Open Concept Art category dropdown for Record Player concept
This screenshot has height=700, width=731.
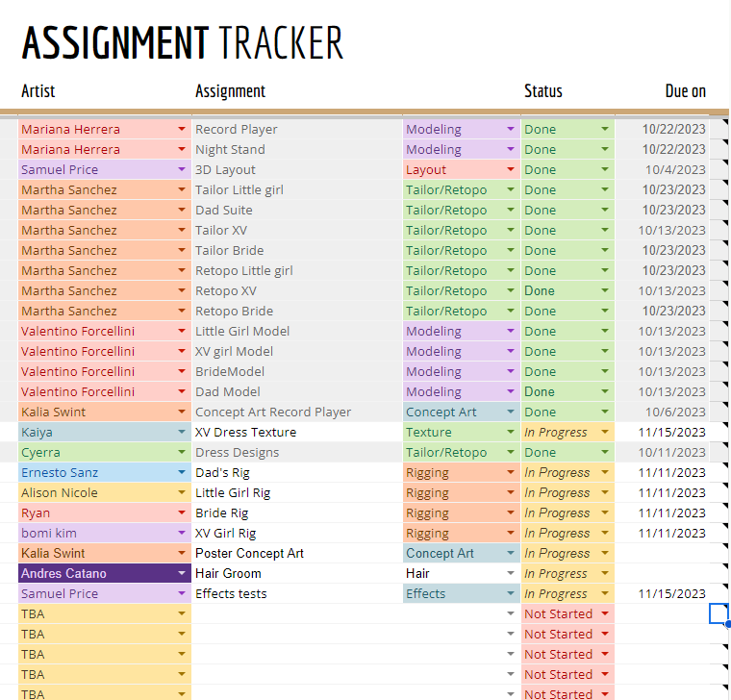pyautogui.click(x=511, y=412)
